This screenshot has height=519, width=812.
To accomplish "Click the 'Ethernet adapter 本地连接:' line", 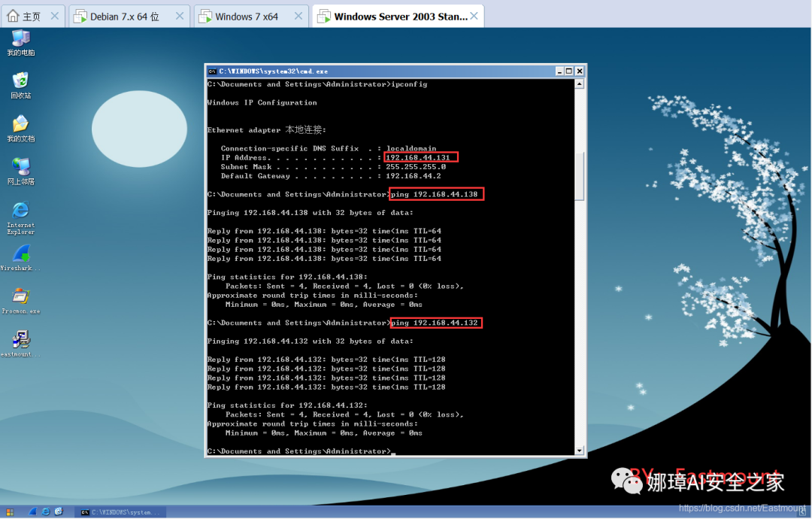I will click(x=267, y=129).
